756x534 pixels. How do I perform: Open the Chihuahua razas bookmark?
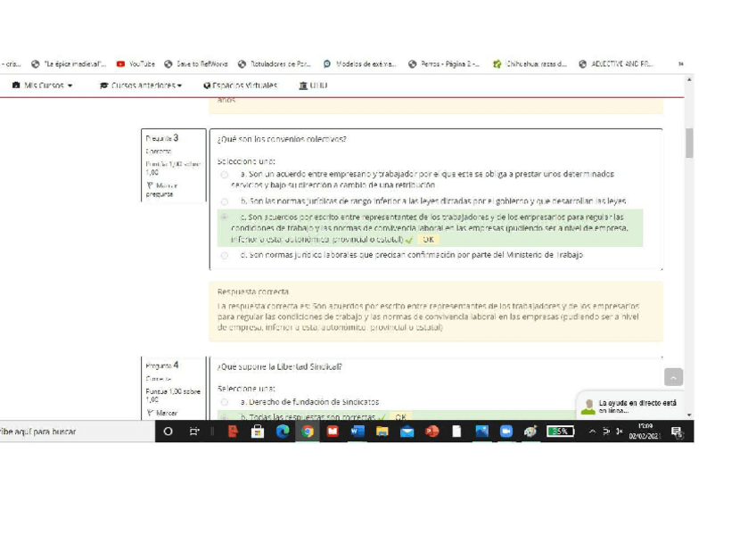pos(530,64)
